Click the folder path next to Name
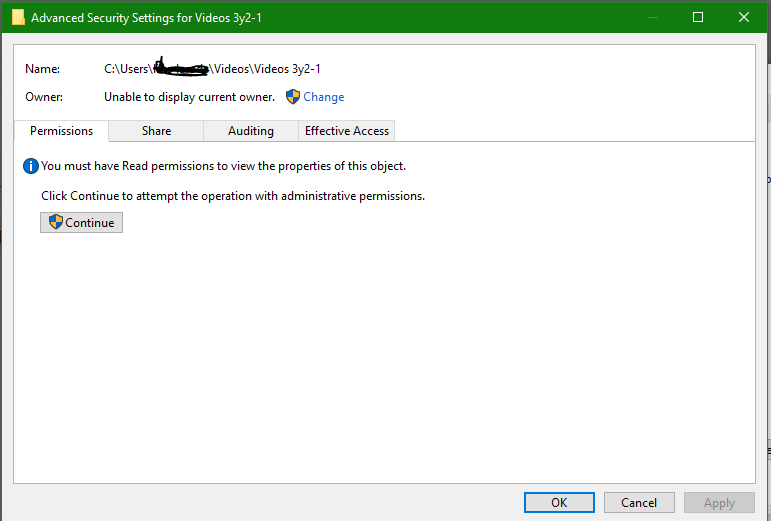The image size is (771, 521). [212, 69]
